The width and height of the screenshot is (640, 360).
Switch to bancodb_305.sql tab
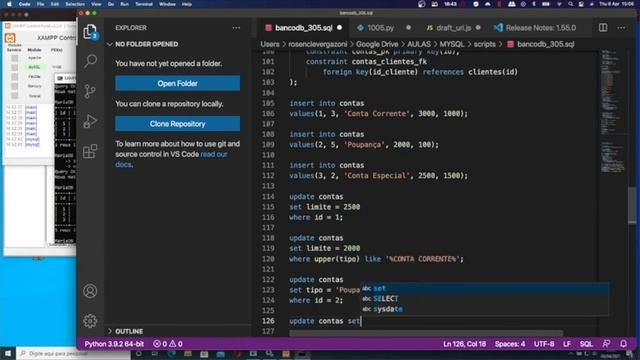tap(303, 28)
